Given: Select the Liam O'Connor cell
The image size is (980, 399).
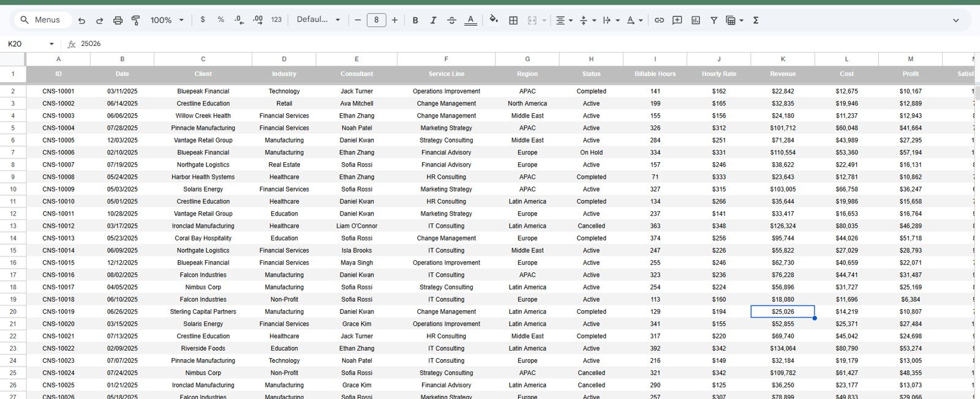Looking at the screenshot, I should [356, 226].
